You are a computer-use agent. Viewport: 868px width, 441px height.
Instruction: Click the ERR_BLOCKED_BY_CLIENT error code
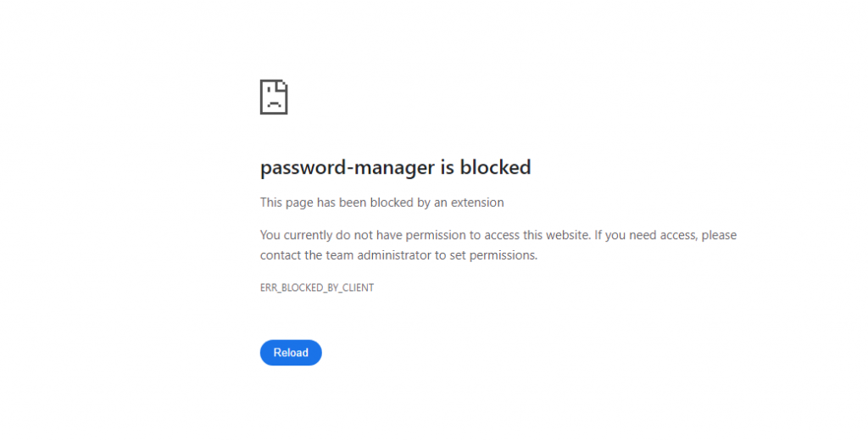click(x=317, y=287)
